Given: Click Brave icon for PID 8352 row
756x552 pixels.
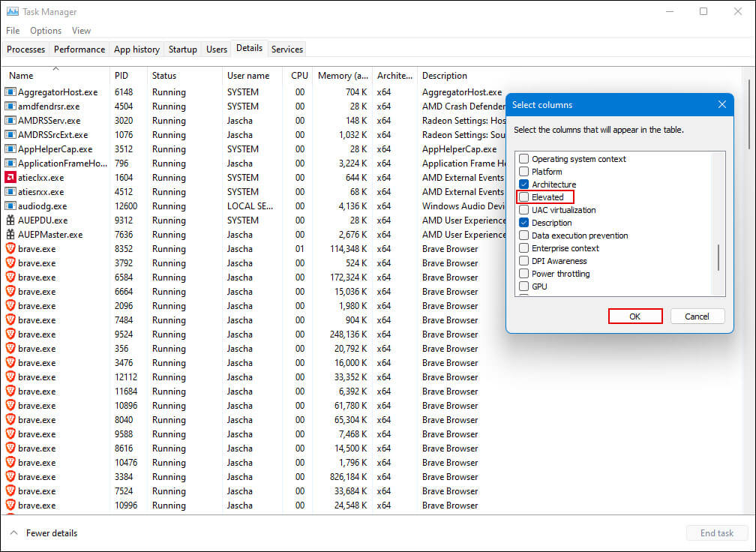Looking at the screenshot, I should click(10, 248).
